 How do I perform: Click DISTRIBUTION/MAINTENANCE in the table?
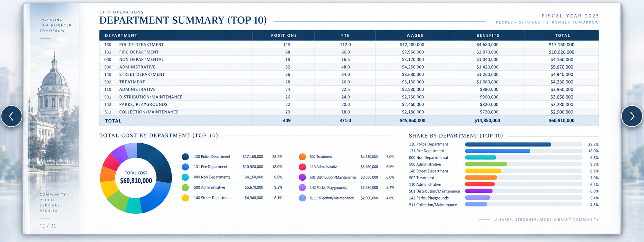point(150,97)
